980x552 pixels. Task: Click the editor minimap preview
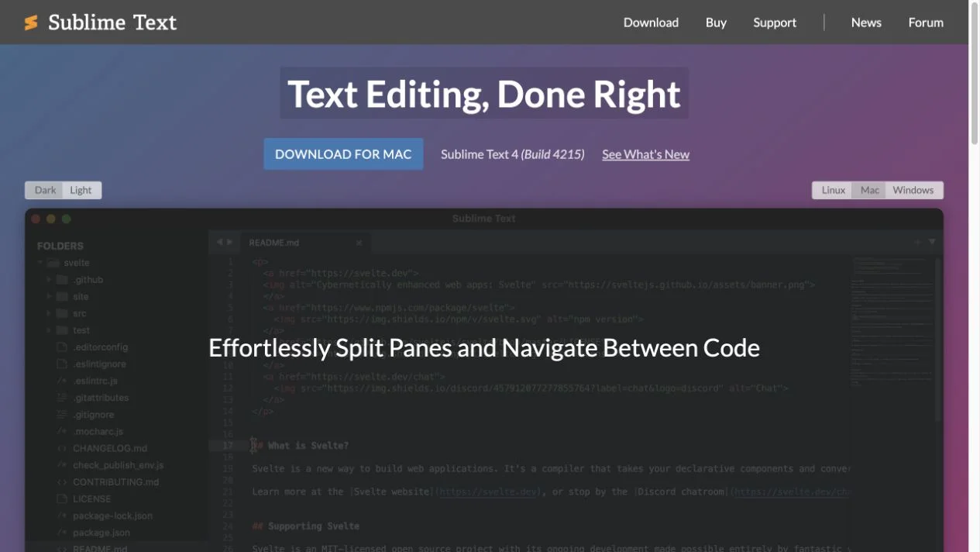point(891,322)
